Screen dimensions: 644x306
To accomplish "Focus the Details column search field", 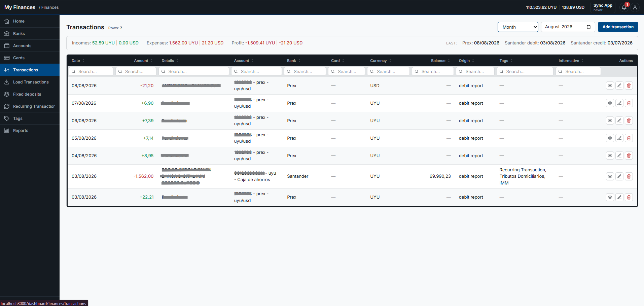I will tap(194, 71).
